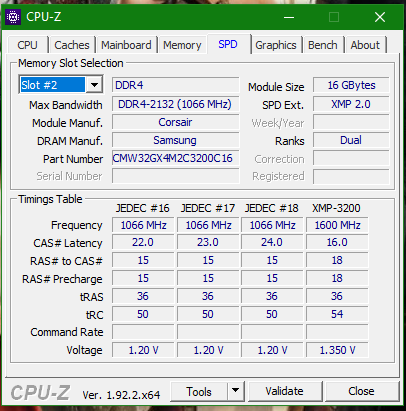Click the CAS# Latency 24.0 cell
The height and width of the screenshot is (411, 406).
[x=272, y=242]
